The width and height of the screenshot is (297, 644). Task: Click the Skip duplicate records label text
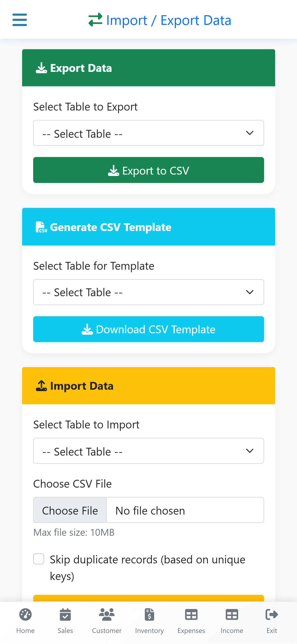pyautogui.click(x=148, y=568)
